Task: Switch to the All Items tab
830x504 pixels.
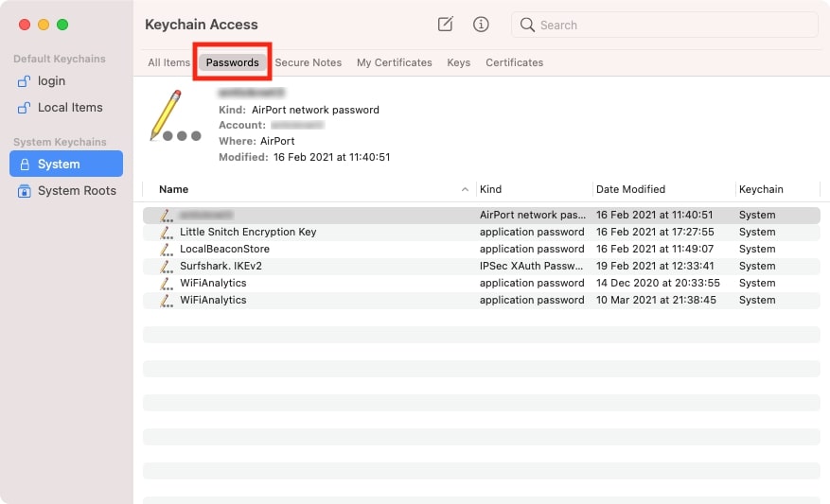Action: (168, 62)
